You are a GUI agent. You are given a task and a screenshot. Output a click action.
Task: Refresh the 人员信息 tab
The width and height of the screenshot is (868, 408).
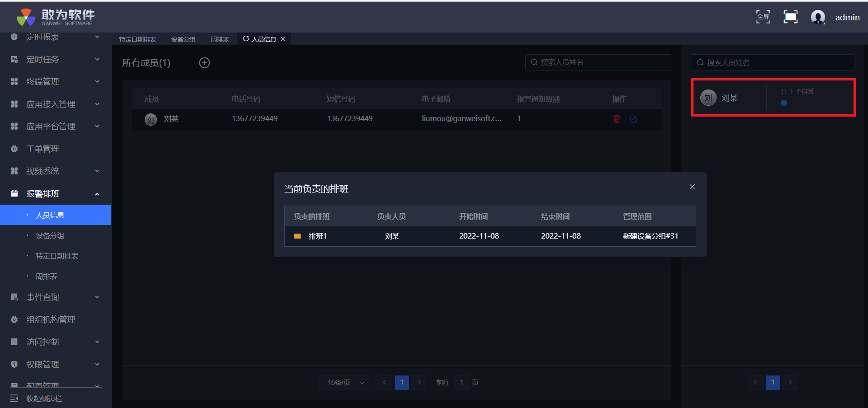246,39
